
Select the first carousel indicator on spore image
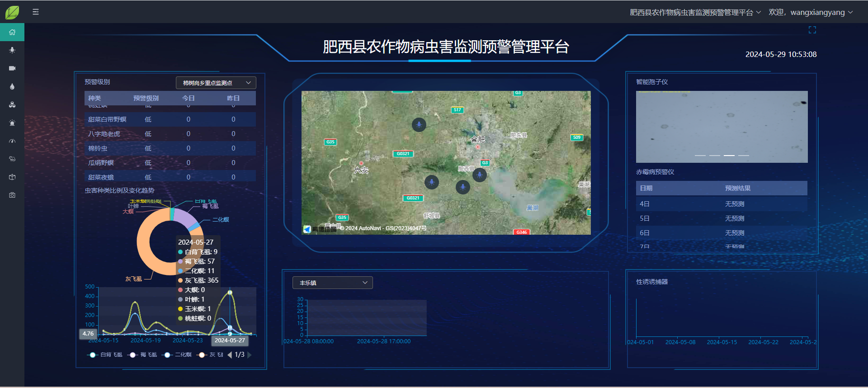[700, 156]
